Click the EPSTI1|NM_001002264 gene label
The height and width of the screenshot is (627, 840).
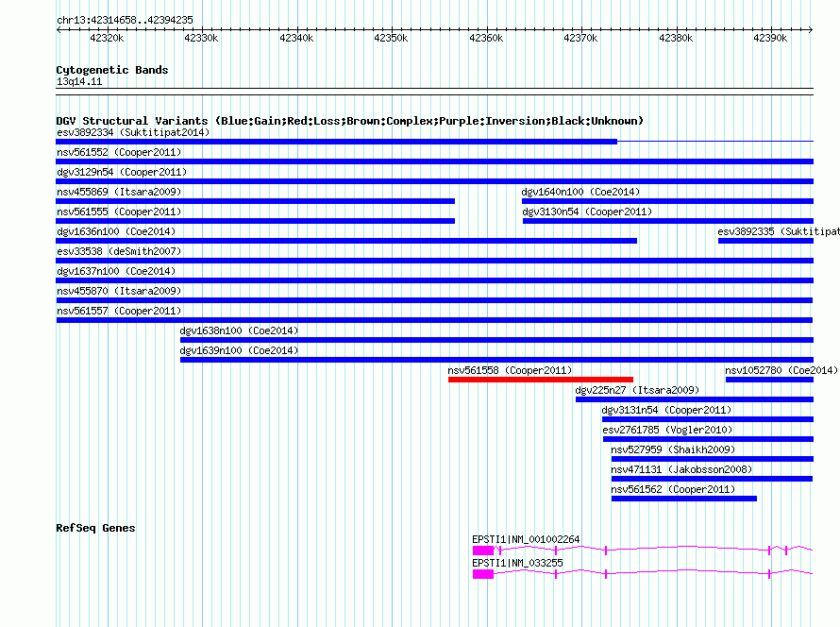pos(526,539)
